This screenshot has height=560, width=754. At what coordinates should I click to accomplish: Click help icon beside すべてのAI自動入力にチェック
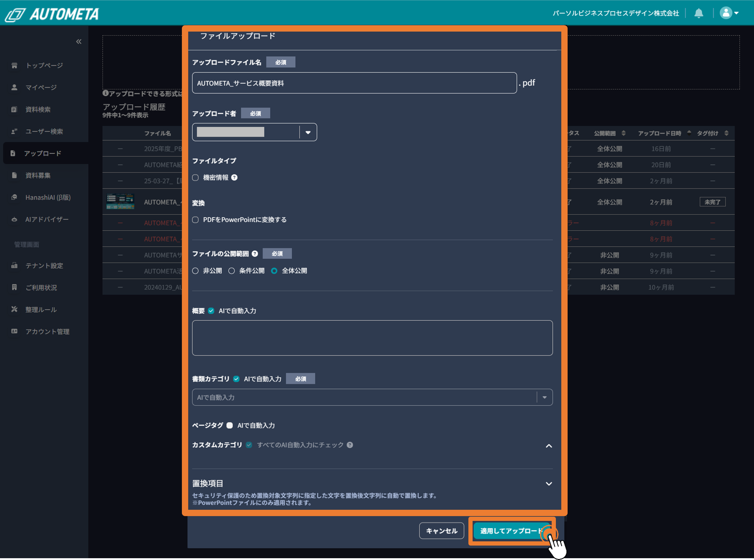pyautogui.click(x=350, y=445)
